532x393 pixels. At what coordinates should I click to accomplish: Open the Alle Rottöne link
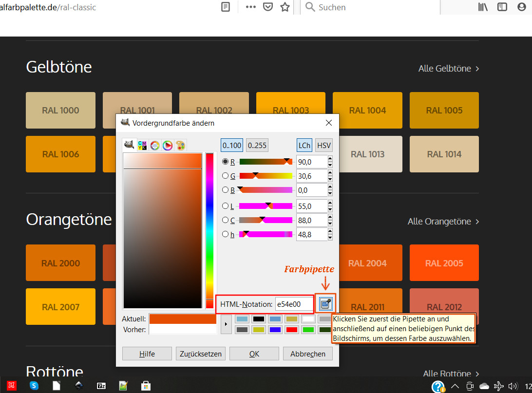pos(451,374)
